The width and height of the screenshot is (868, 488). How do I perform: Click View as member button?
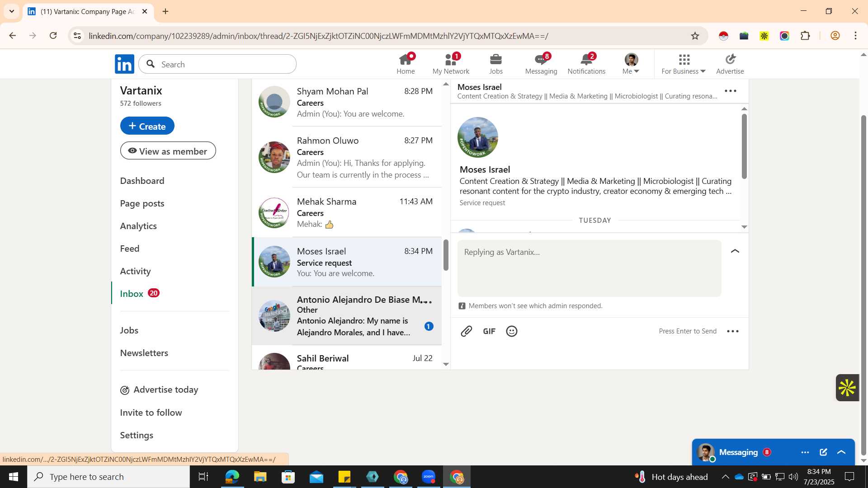pyautogui.click(x=168, y=151)
